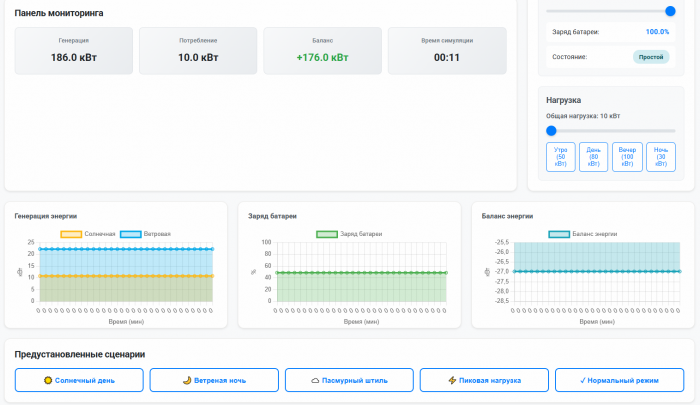Click the cloud icon on Пасмурный штиль
The image size is (700, 405).
tap(315, 380)
